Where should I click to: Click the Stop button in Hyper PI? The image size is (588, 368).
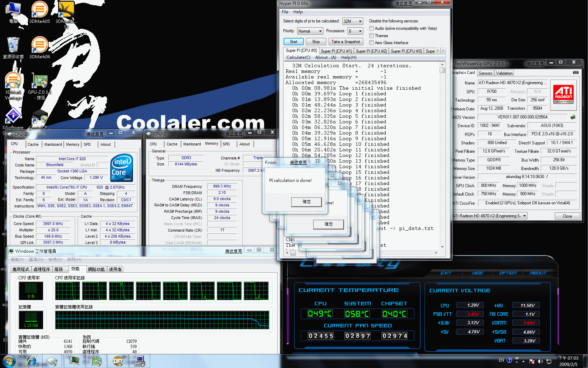(x=316, y=42)
